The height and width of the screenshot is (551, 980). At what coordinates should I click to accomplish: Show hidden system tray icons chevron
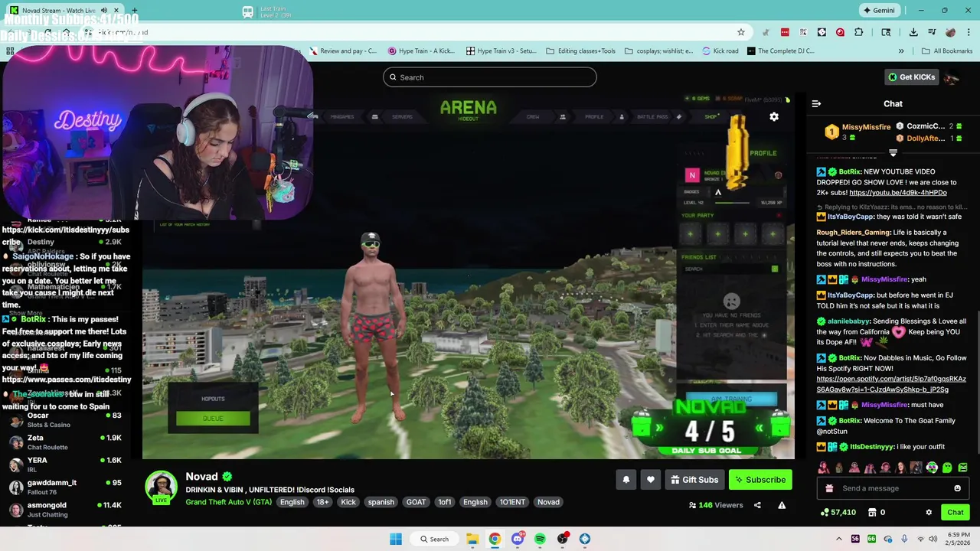[x=838, y=539]
